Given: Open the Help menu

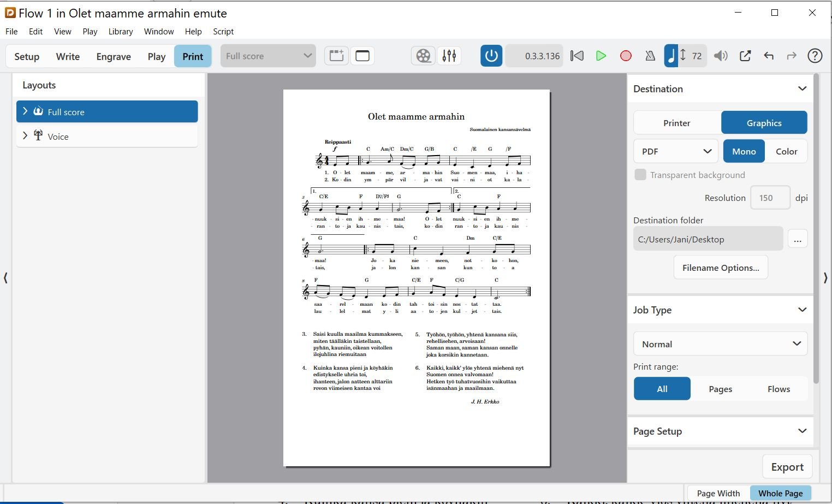Looking at the screenshot, I should click(193, 32).
